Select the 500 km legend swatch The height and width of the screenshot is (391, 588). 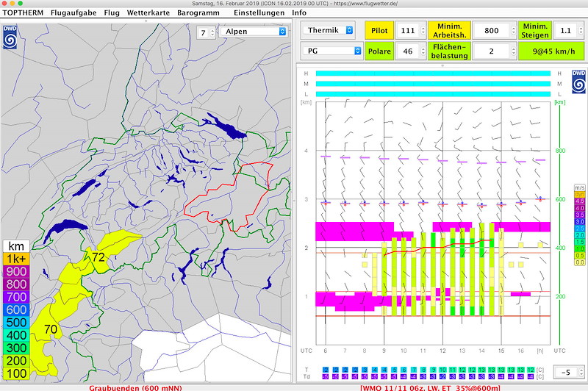pos(16,323)
